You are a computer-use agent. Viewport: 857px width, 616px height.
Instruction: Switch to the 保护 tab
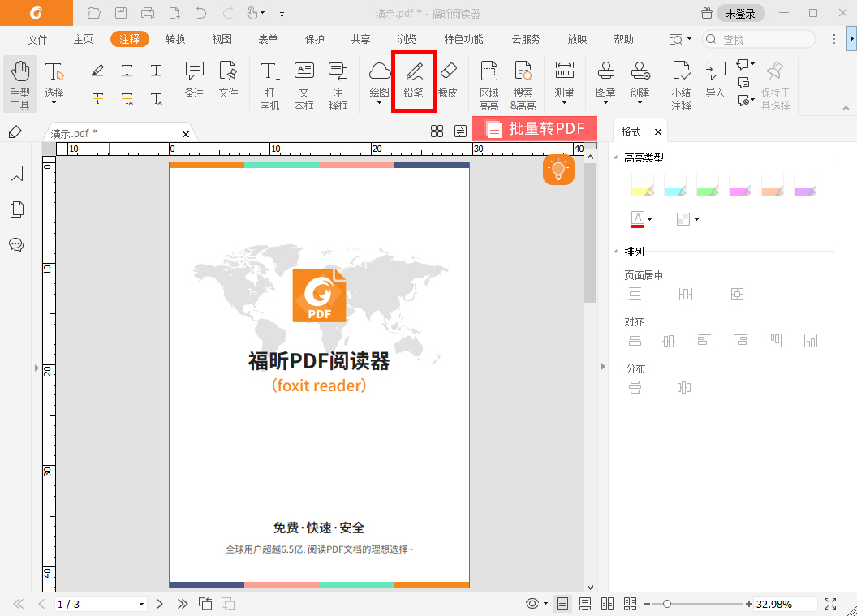[314, 39]
